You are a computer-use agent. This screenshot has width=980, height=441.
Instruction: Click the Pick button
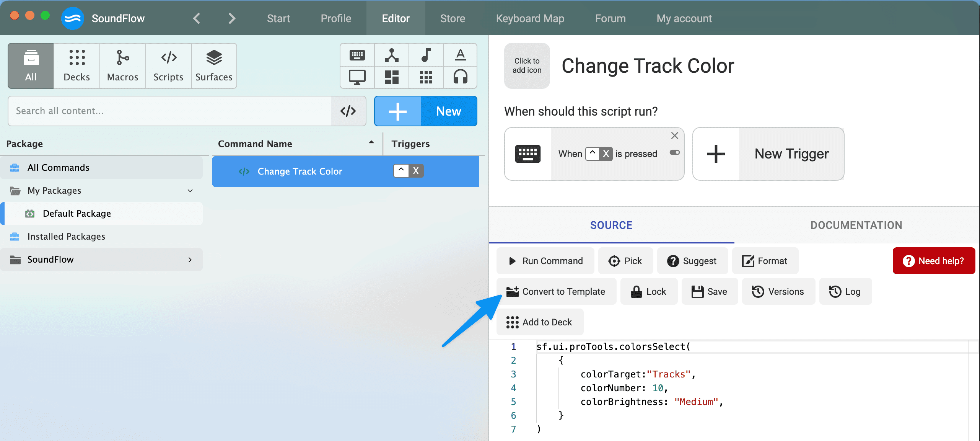tap(625, 261)
